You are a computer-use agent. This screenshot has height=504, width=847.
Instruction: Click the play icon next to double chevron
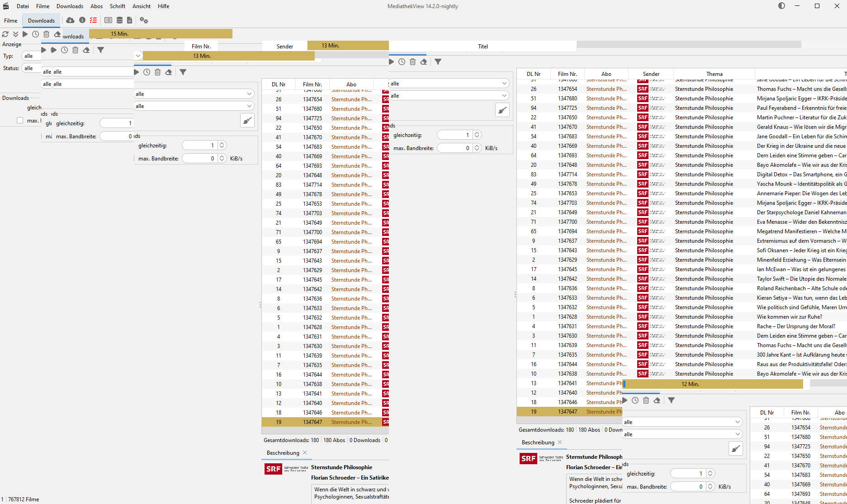tap(25, 34)
